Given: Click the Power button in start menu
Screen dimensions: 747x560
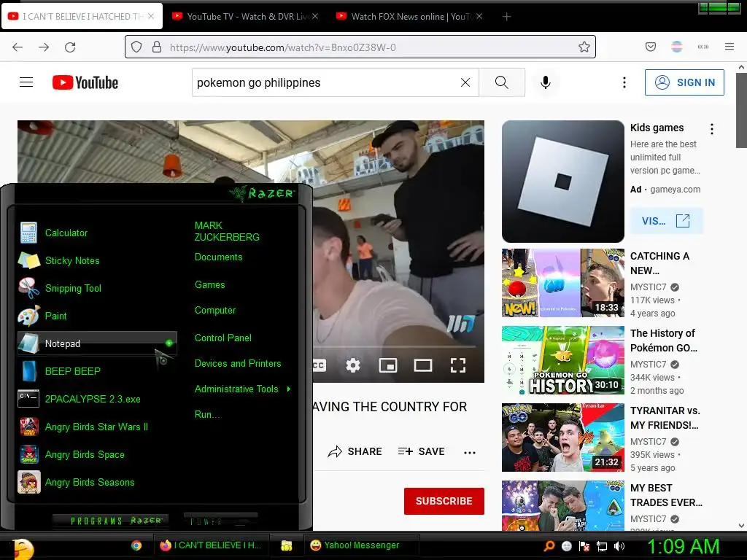Looking at the screenshot, I should [220, 521].
